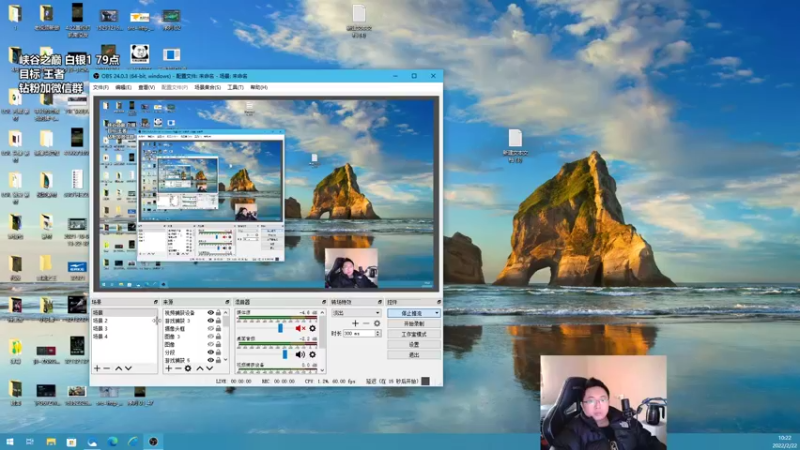Open settings gear next to the muted speaker

point(313,329)
